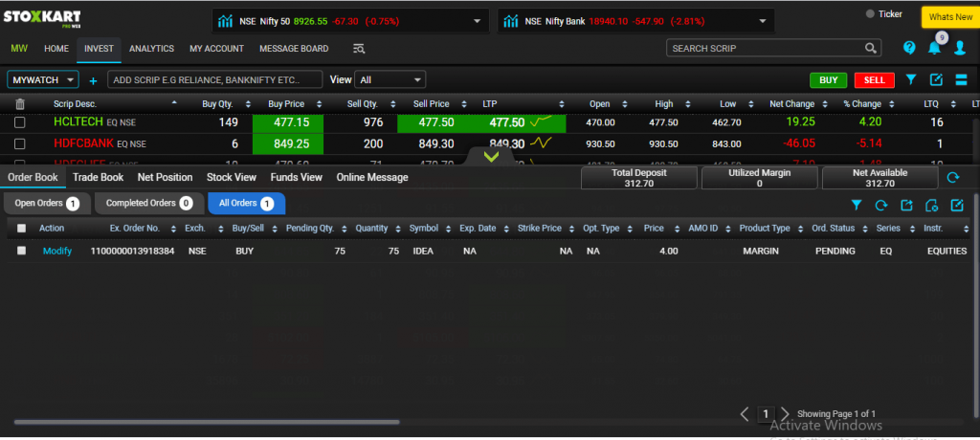Check the IDEA order row checkbox
Image resolution: width=980 pixels, height=440 pixels.
[22, 251]
